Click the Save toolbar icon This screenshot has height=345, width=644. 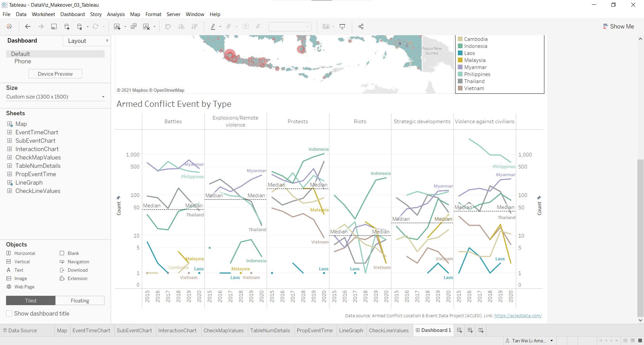(54, 27)
